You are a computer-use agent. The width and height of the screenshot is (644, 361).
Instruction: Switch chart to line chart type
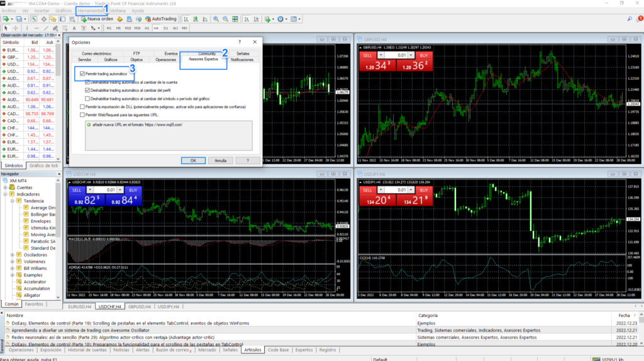tap(205, 19)
